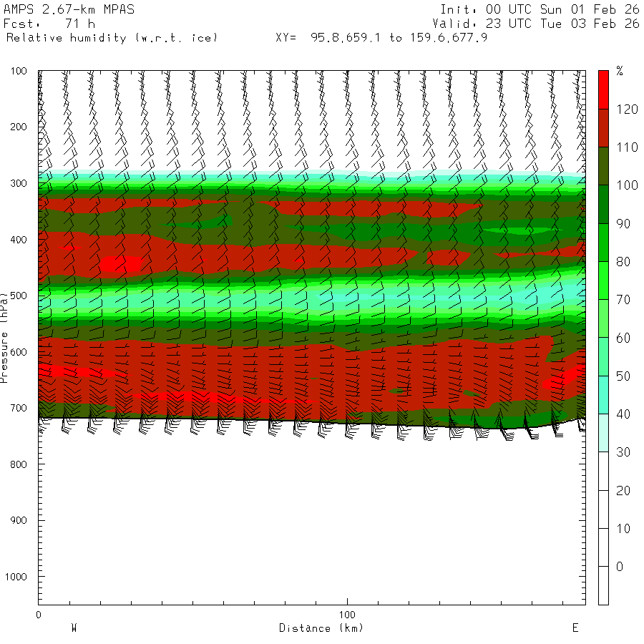Viewport: 644px width, 644px height.
Task: Click the 'E' east direction label
Action: [x=575, y=628]
